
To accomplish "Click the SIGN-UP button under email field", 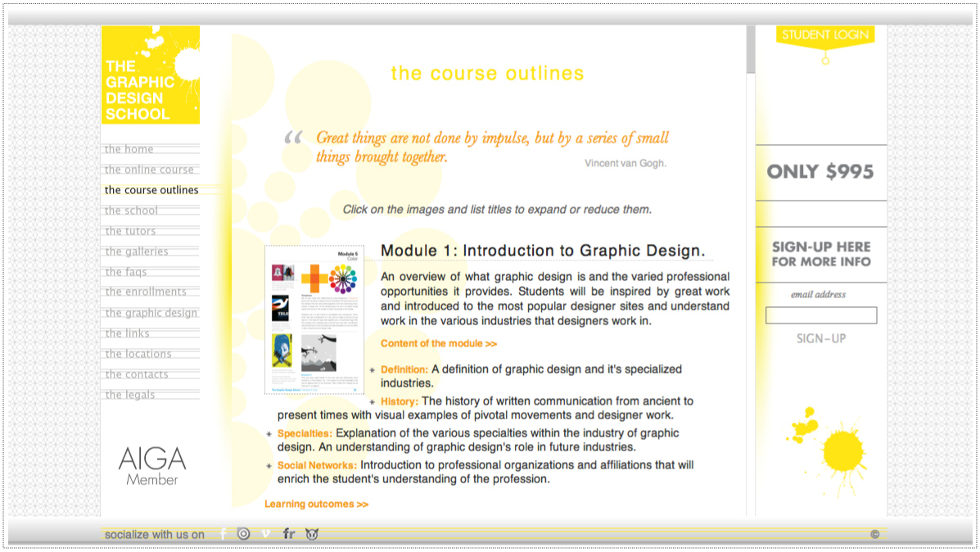I will pyautogui.click(x=820, y=339).
